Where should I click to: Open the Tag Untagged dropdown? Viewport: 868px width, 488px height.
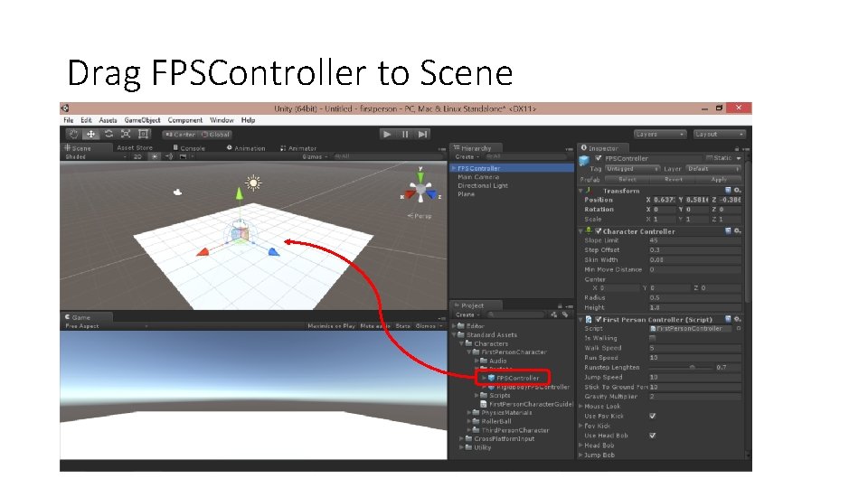point(632,169)
